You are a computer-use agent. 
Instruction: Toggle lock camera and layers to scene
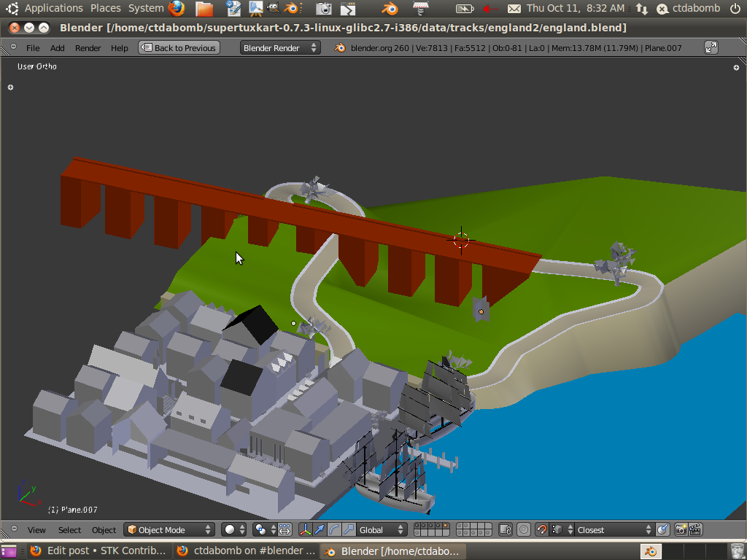click(505, 530)
